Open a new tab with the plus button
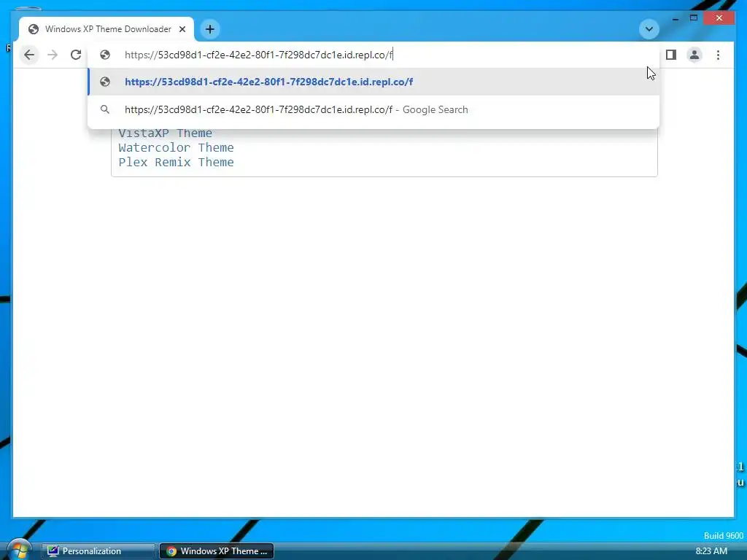 click(x=209, y=29)
